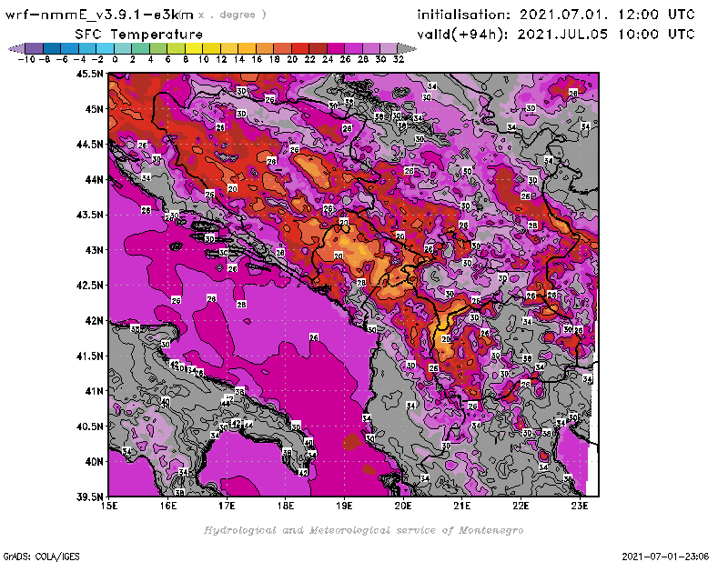
Task: Select the 39.5N latitude label
Action: [x=89, y=497]
